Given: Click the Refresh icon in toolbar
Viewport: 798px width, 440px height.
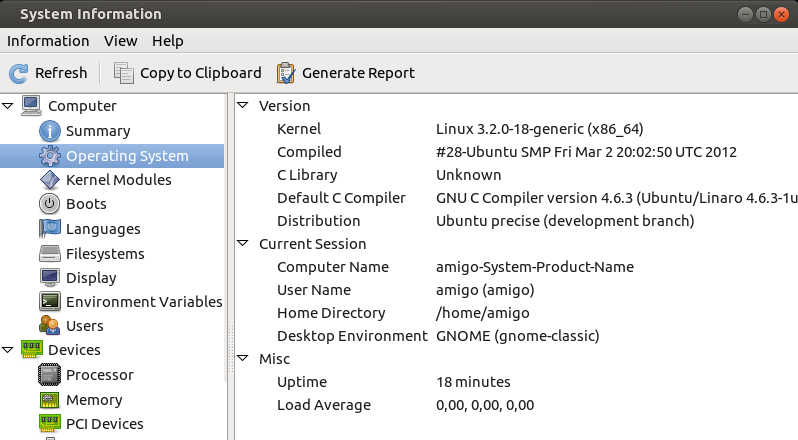Looking at the screenshot, I should pyautogui.click(x=19, y=73).
